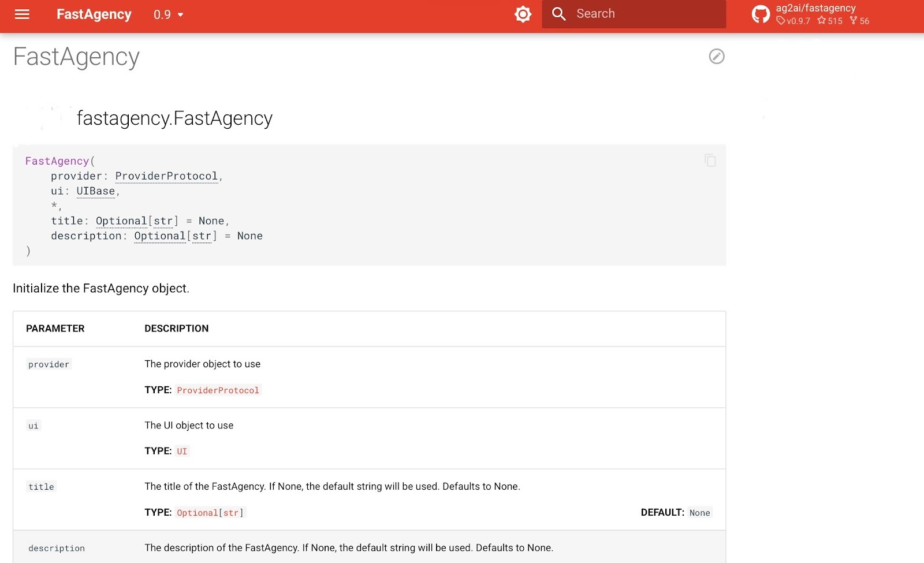
Task: Click the FastAgency( signature name
Action: point(60,161)
